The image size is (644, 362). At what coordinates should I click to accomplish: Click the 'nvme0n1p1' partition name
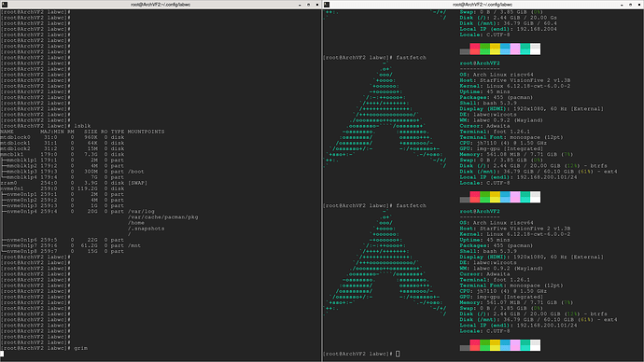(x=21, y=195)
